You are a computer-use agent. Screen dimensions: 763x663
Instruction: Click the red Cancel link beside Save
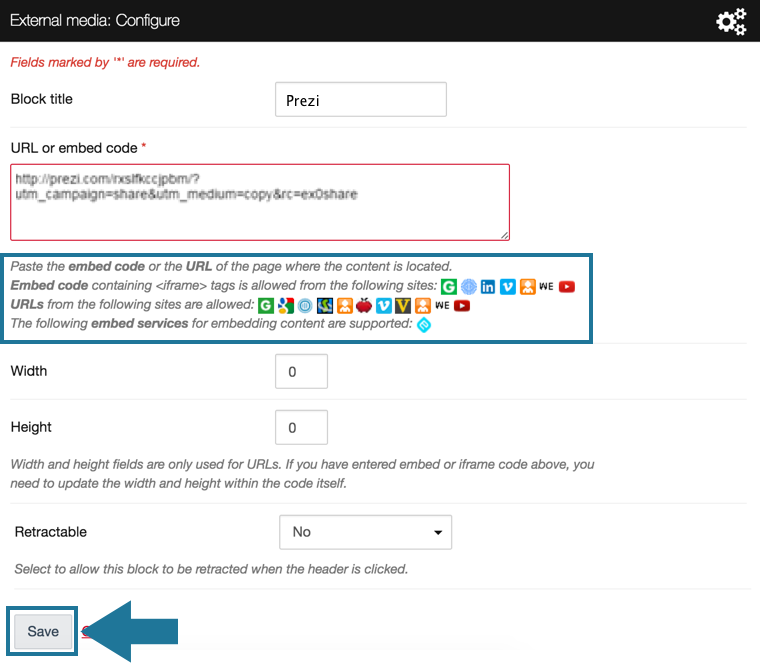click(x=86, y=631)
